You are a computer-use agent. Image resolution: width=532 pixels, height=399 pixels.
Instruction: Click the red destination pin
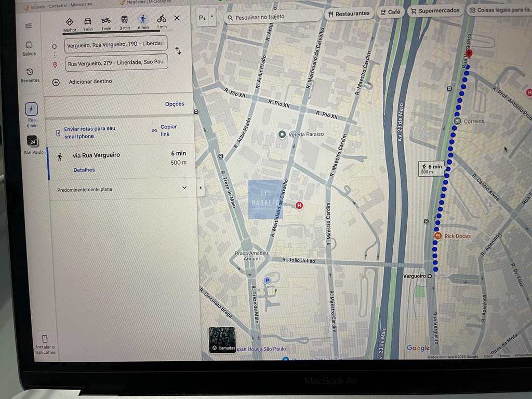coord(469,54)
